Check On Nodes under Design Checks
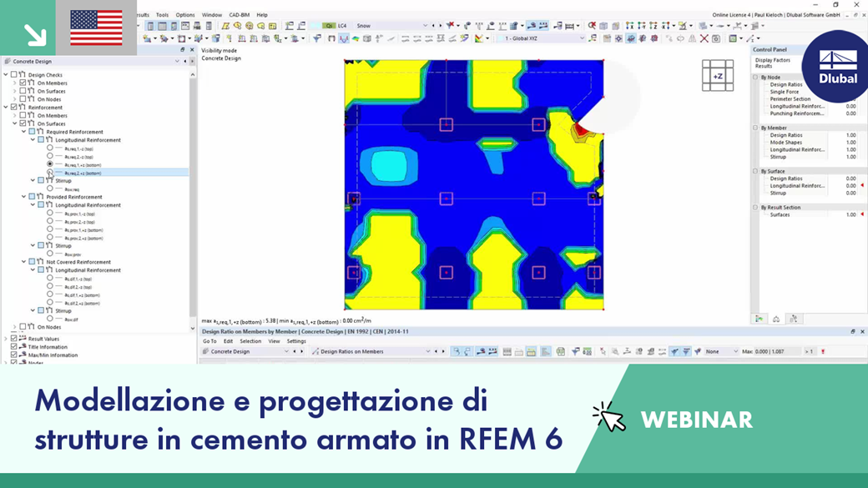868x488 pixels. [x=23, y=99]
